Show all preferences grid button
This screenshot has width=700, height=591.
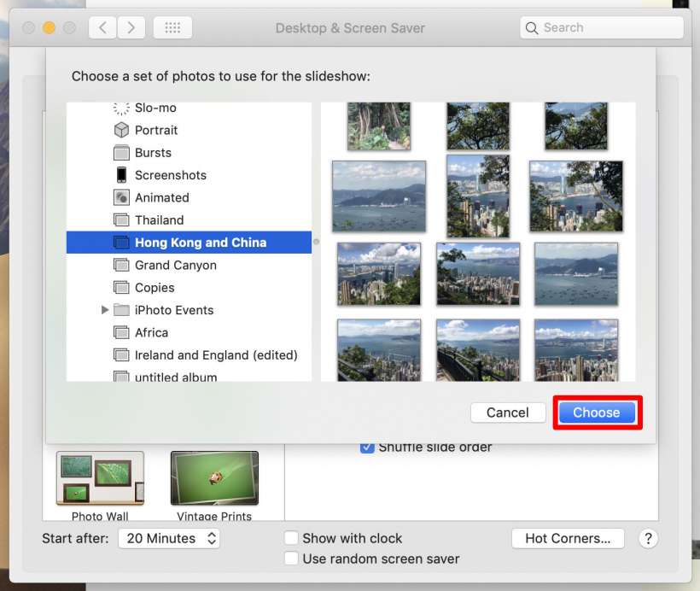tap(172, 27)
